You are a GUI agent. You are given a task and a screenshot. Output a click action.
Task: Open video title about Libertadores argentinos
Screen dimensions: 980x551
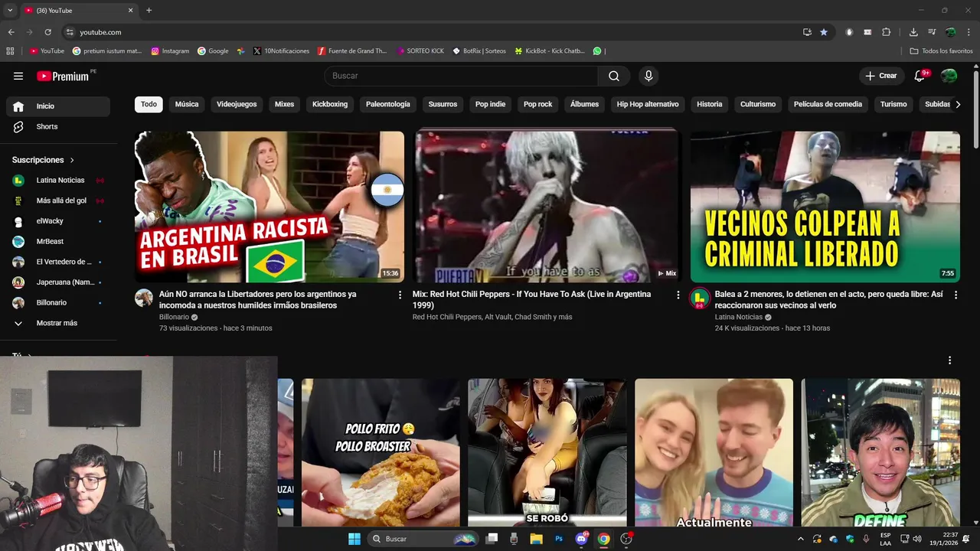(x=257, y=299)
